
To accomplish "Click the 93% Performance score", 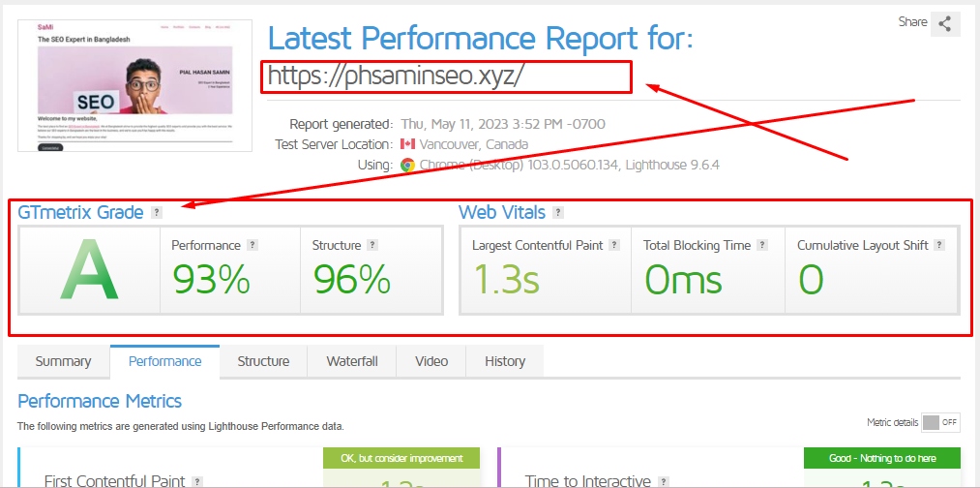I will [x=211, y=279].
